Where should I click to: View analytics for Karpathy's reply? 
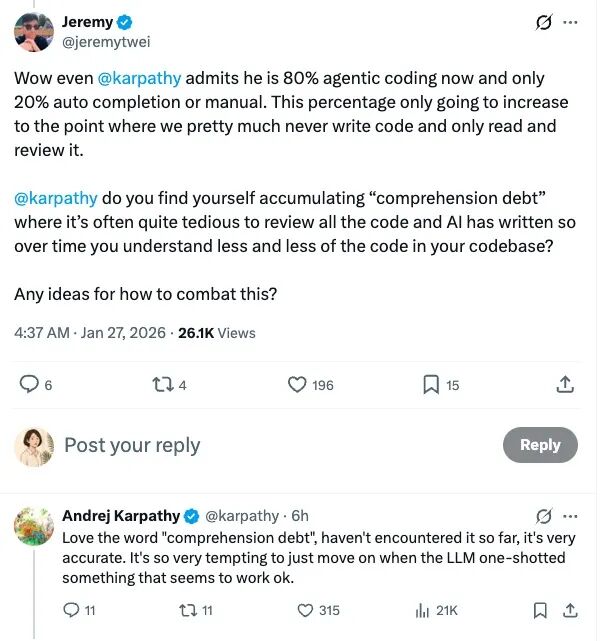tap(423, 610)
